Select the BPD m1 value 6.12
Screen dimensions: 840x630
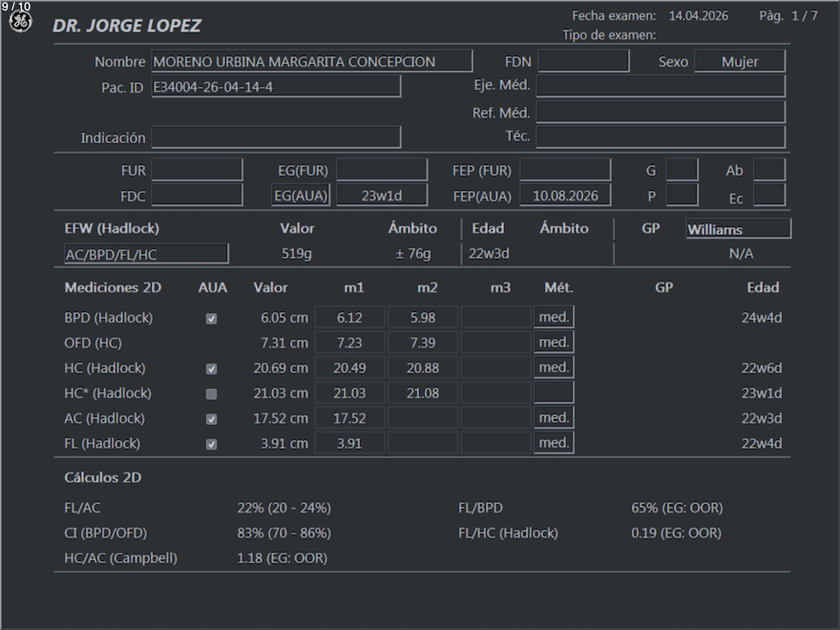pos(349,317)
